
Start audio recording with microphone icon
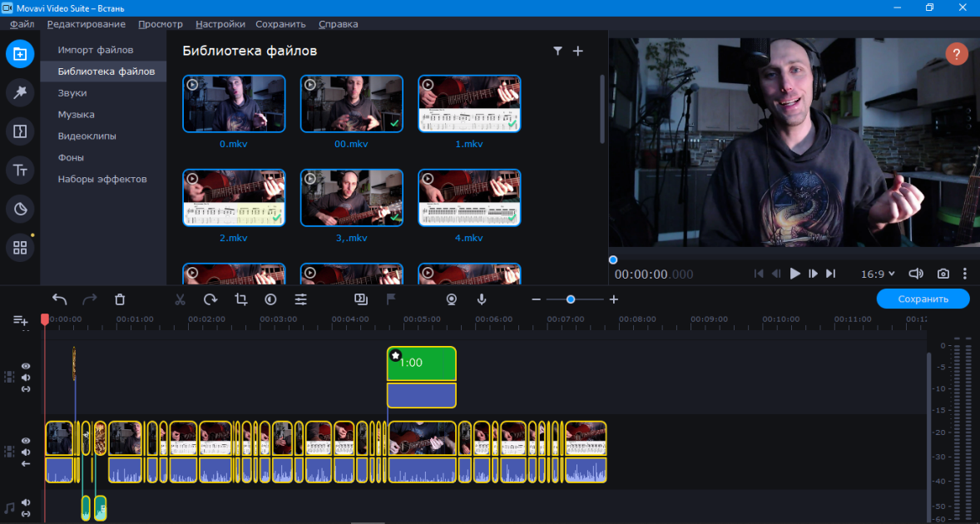click(481, 299)
